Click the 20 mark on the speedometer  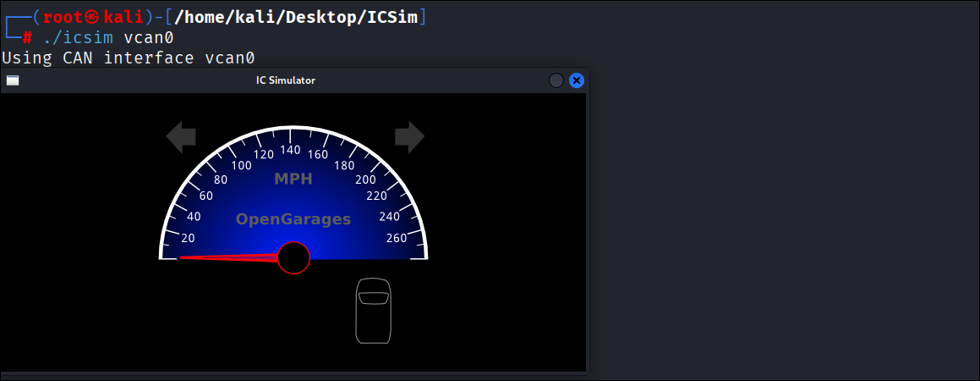[188, 238]
